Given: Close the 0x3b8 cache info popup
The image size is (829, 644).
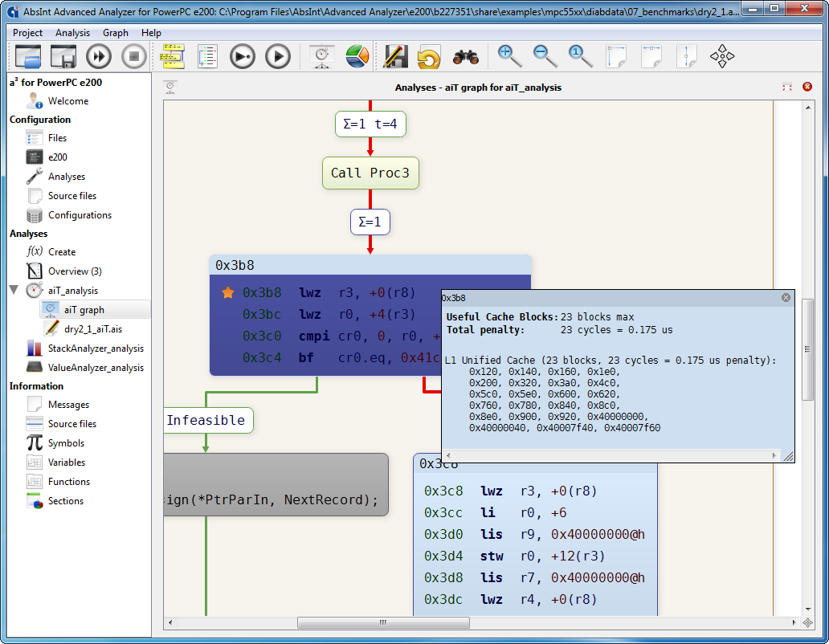Looking at the screenshot, I should (786, 297).
